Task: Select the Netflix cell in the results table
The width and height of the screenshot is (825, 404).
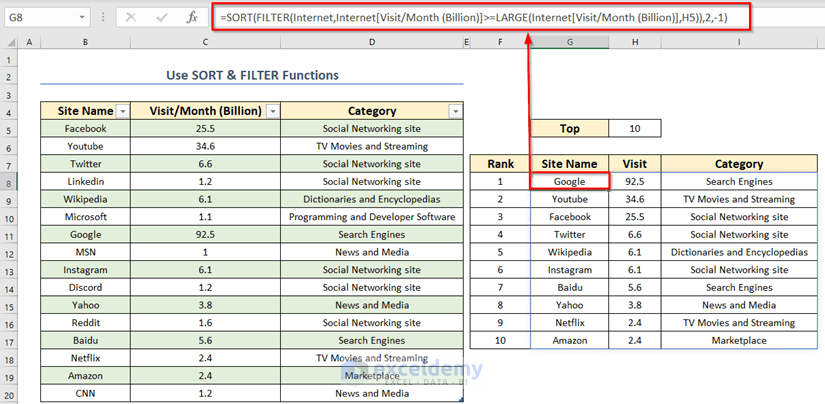Action: tap(569, 322)
